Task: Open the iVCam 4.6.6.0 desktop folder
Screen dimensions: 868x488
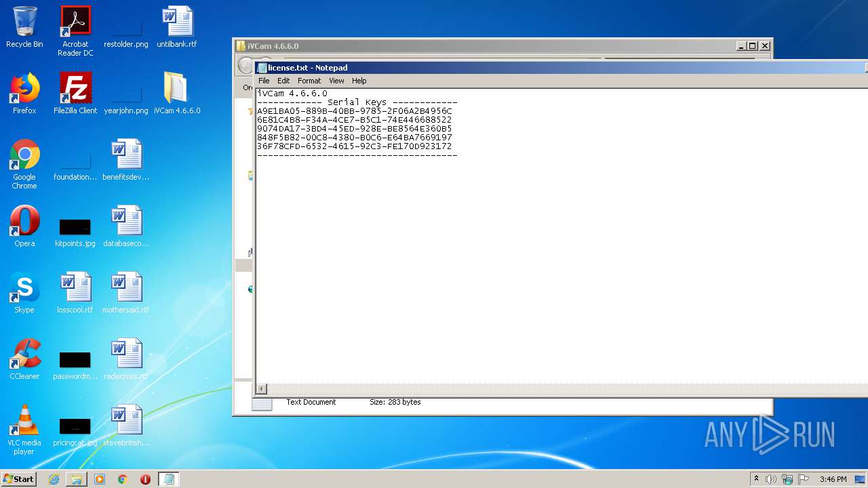Action: (x=177, y=94)
